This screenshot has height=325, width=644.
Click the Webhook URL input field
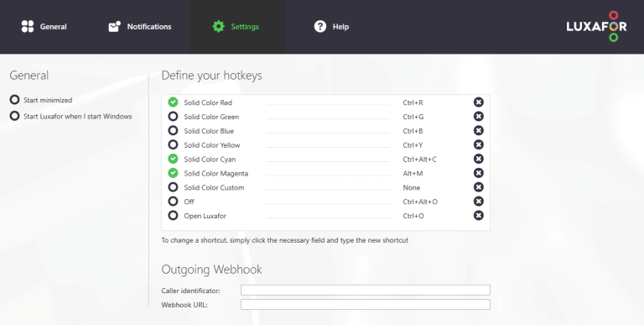point(366,305)
